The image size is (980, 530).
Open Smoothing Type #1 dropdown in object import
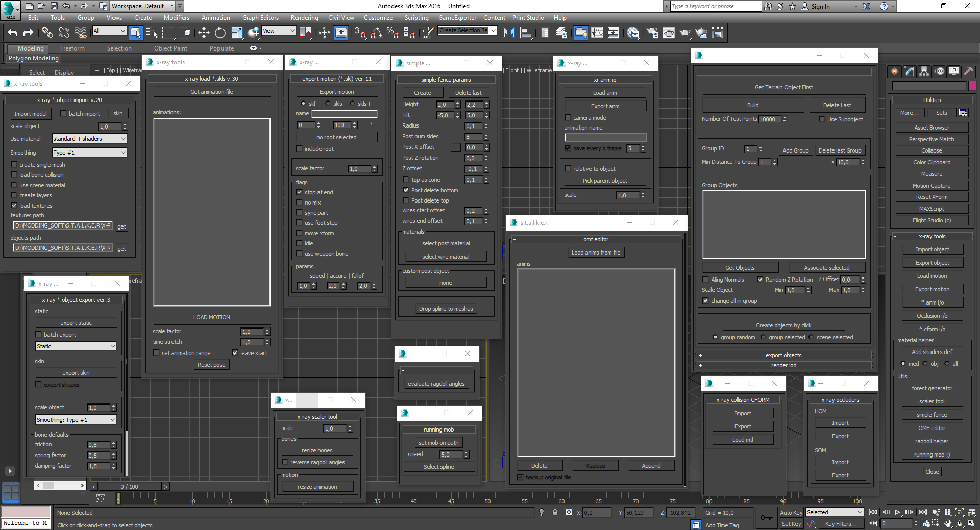coord(89,153)
